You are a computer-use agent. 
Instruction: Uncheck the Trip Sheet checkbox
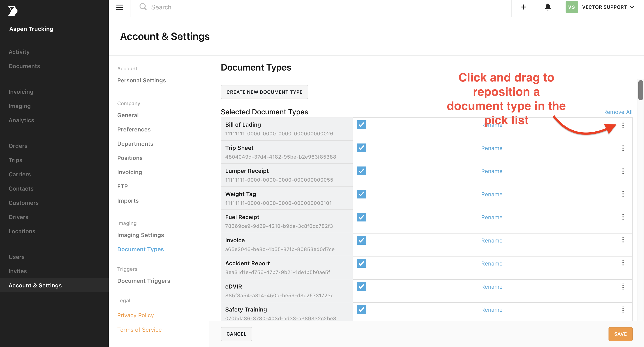[x=361, y=148]
